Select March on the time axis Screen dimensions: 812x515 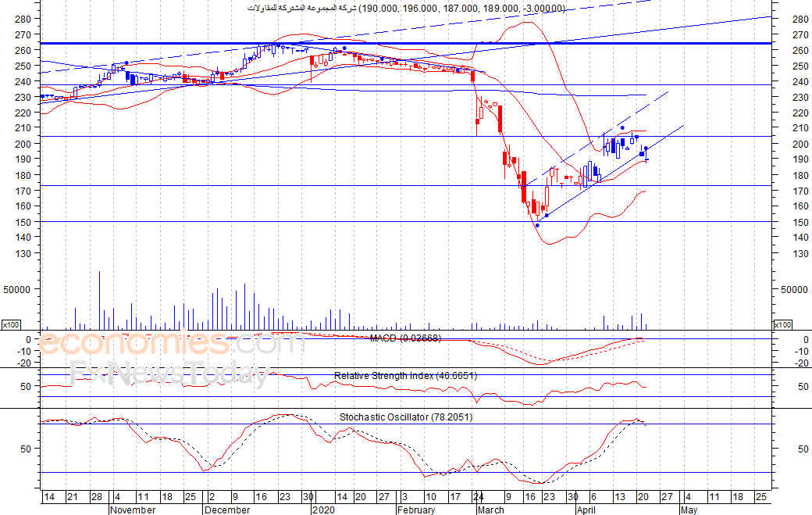(x=490, y=510)
